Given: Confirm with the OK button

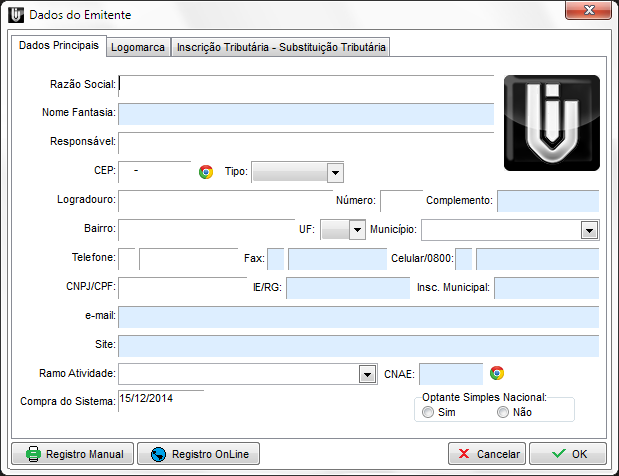Looking at the screenshot, I should click(x=568, y=454).
